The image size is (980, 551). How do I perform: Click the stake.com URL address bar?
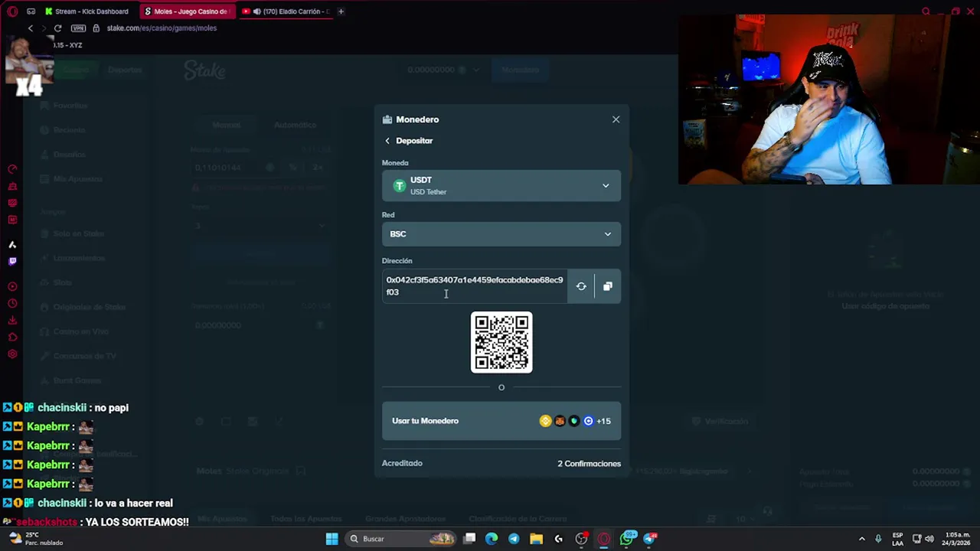162,28
